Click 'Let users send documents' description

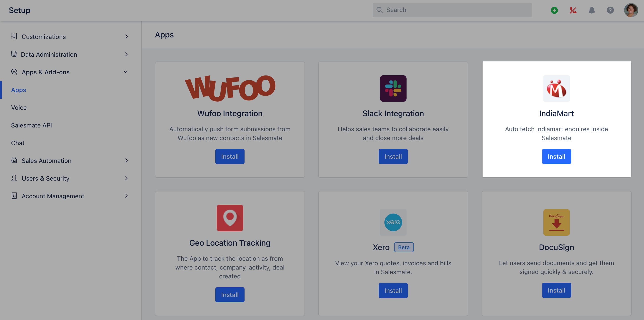(557, 267)
